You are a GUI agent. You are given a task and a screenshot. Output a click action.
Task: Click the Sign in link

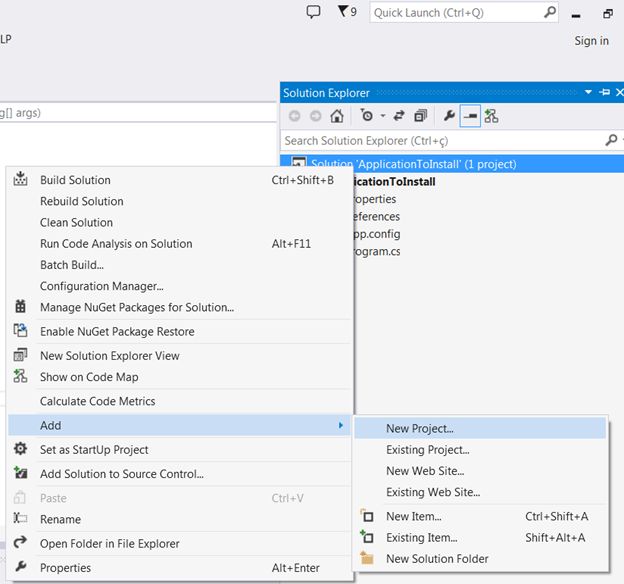591,41
